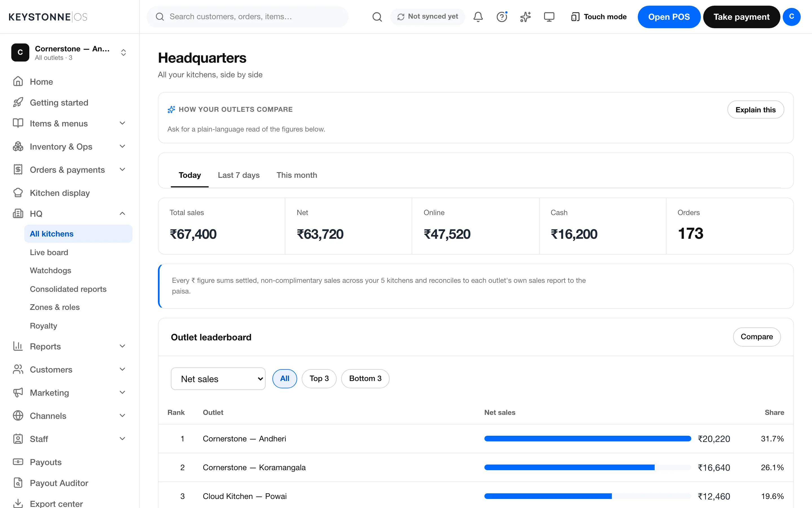Click the Customers people icon

(x=18, y=370)
